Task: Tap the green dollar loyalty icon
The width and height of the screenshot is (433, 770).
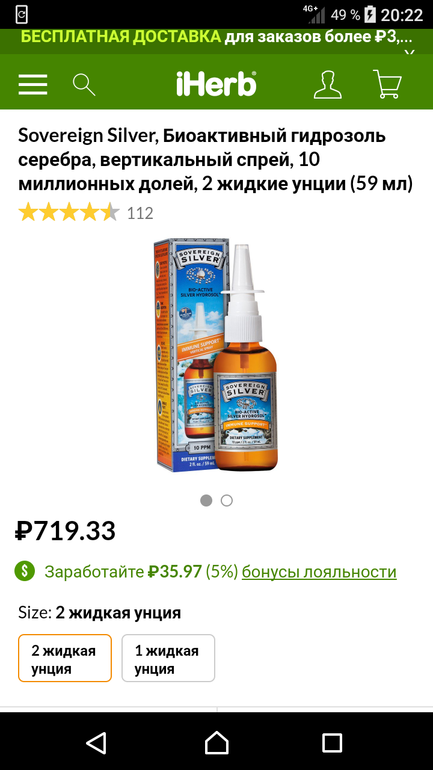Action: coord(25,571)
